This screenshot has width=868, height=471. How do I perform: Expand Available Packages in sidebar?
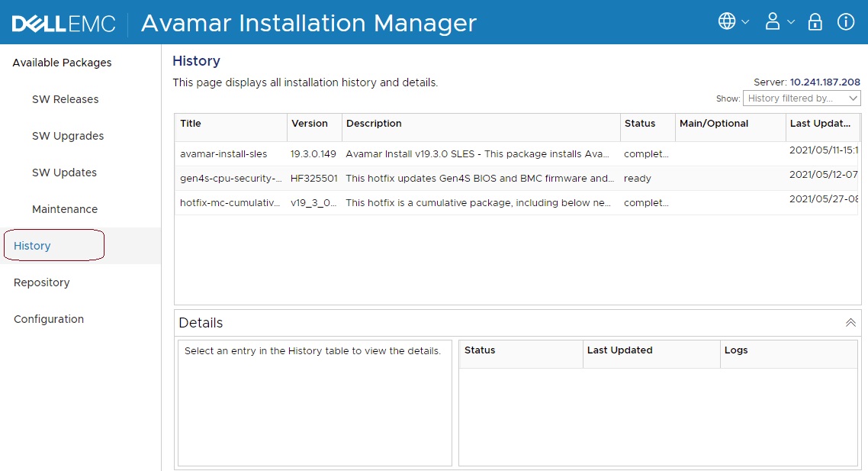[x=62, y=63]
